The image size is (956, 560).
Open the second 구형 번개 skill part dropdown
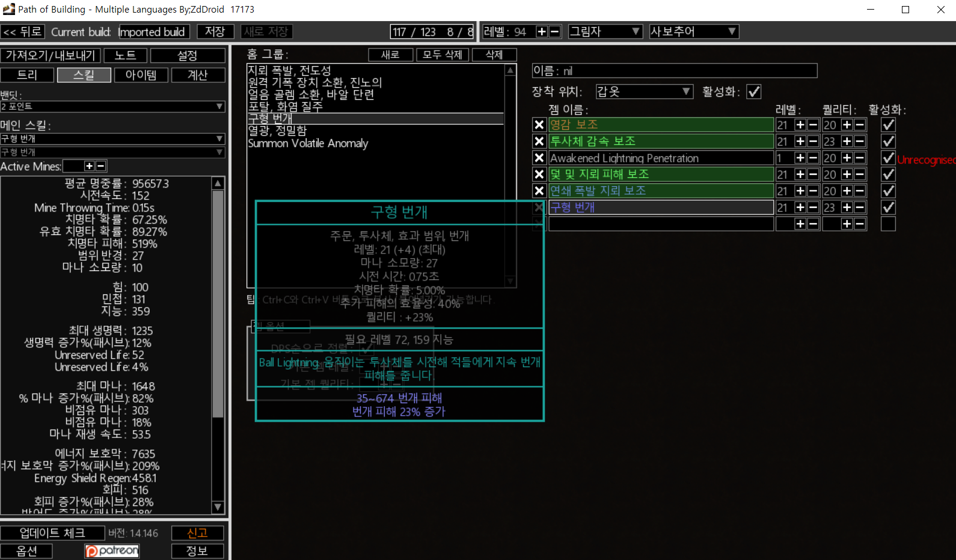(112, 152)
